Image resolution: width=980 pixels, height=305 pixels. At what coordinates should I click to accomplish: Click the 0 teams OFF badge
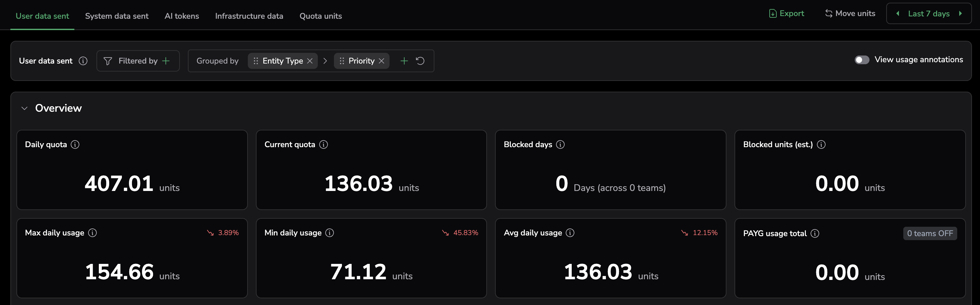pos(929,233)
